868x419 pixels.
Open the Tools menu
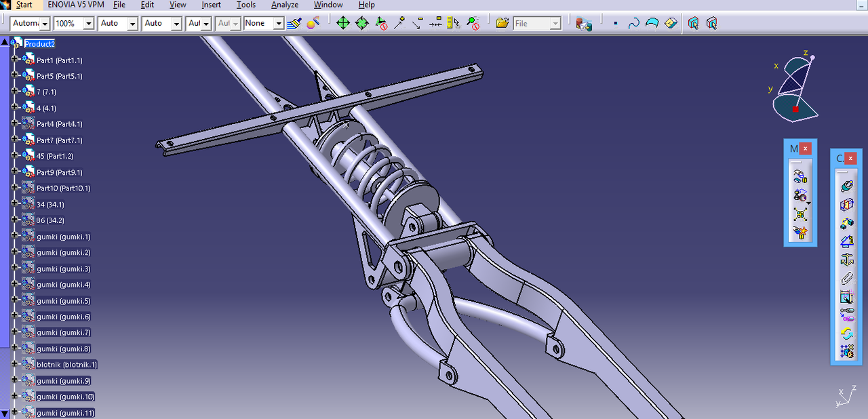246,5
